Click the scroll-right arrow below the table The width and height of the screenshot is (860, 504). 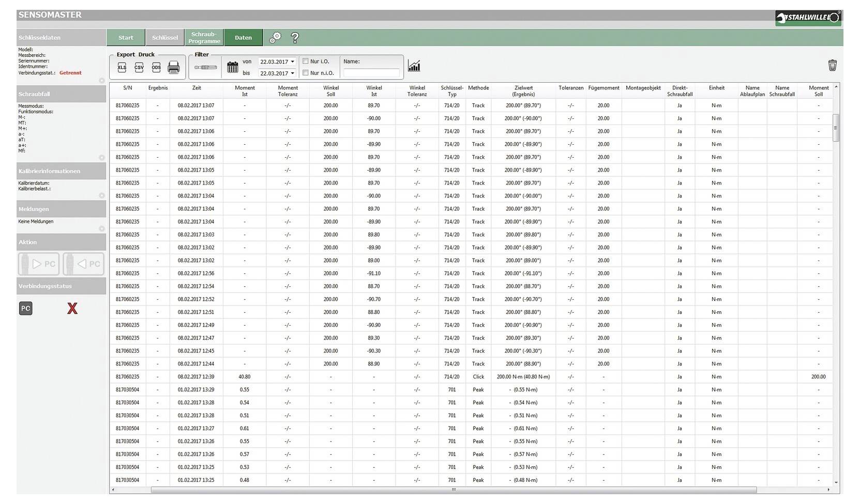coord(828,490)
